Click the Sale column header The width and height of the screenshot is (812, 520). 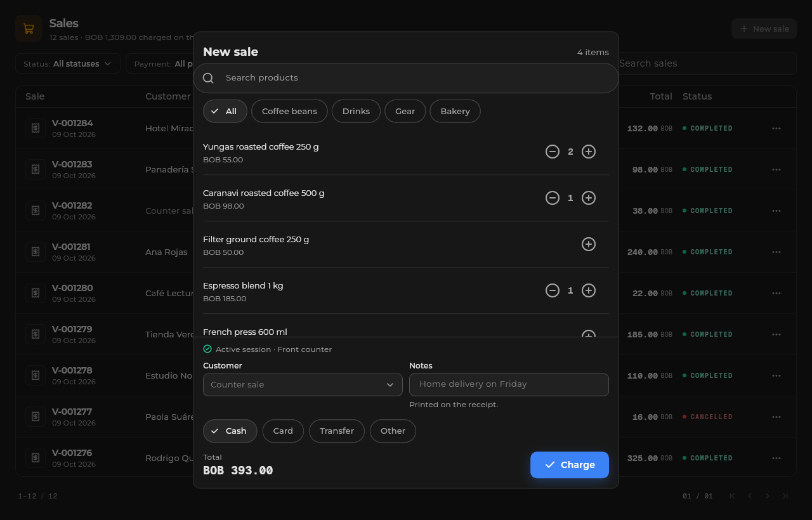click(x=35, y=96)
